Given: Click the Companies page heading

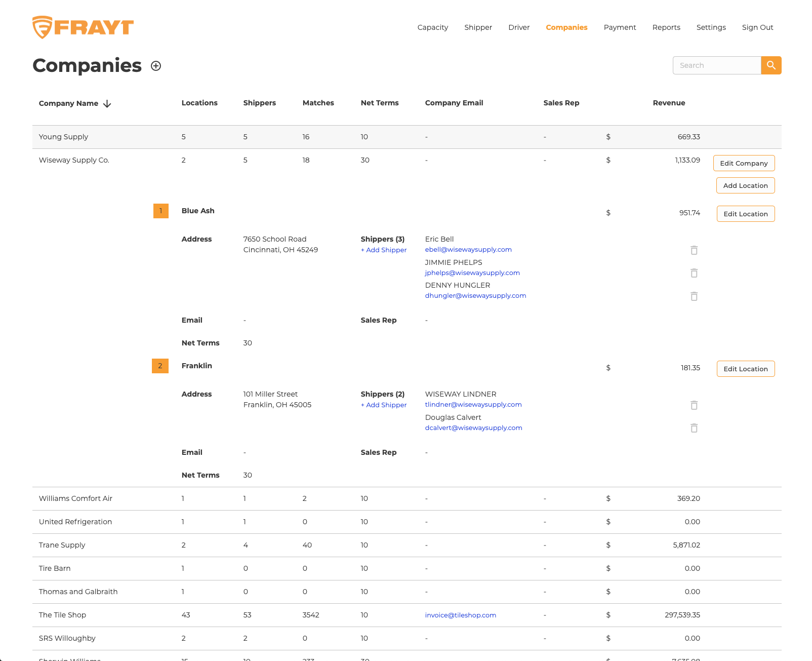Looking at the screenshot, I should 87,65.
